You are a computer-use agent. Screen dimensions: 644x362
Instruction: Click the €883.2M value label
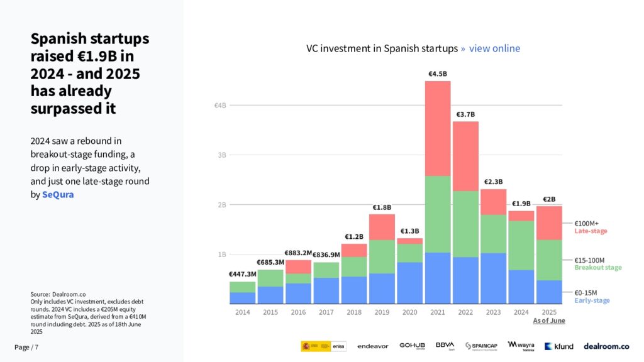pos(298,253)
